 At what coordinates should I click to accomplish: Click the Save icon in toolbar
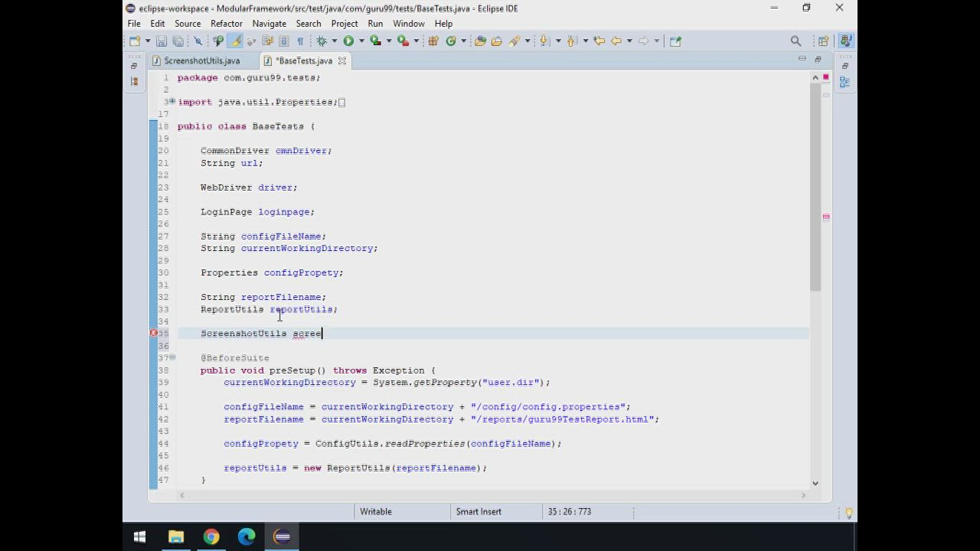point(162,41)
